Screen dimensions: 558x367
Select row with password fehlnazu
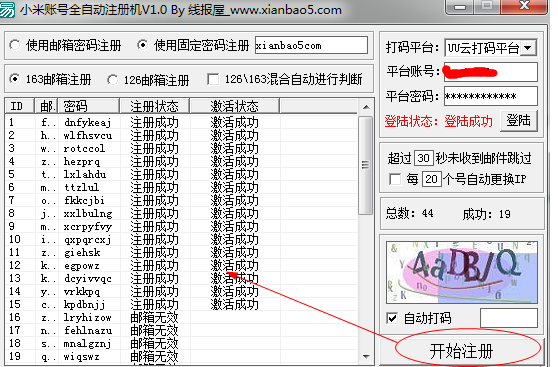click(181, 330)
